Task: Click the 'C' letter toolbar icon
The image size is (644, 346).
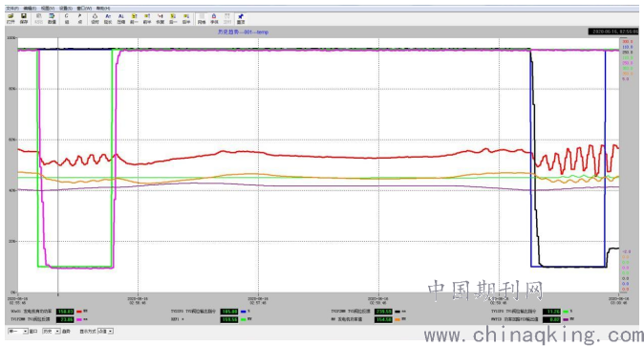Action: 67,18
